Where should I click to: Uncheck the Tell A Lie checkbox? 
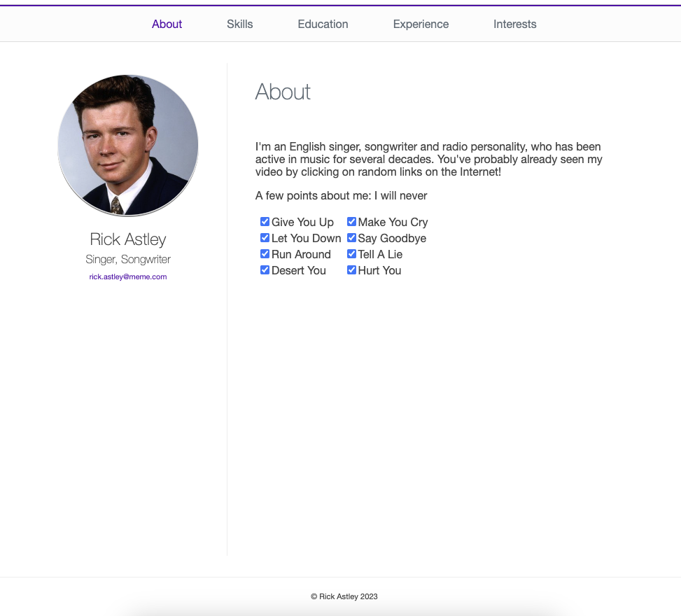tap(351, 253)
